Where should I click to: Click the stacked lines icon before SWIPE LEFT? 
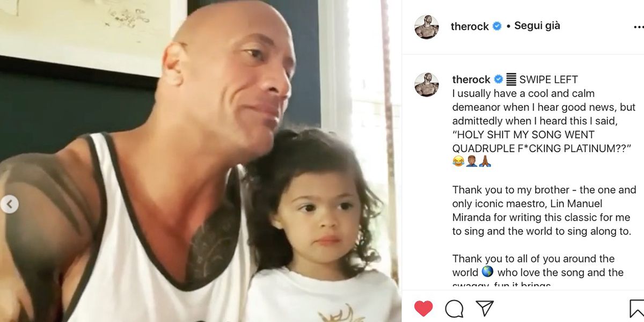point(511,79)
